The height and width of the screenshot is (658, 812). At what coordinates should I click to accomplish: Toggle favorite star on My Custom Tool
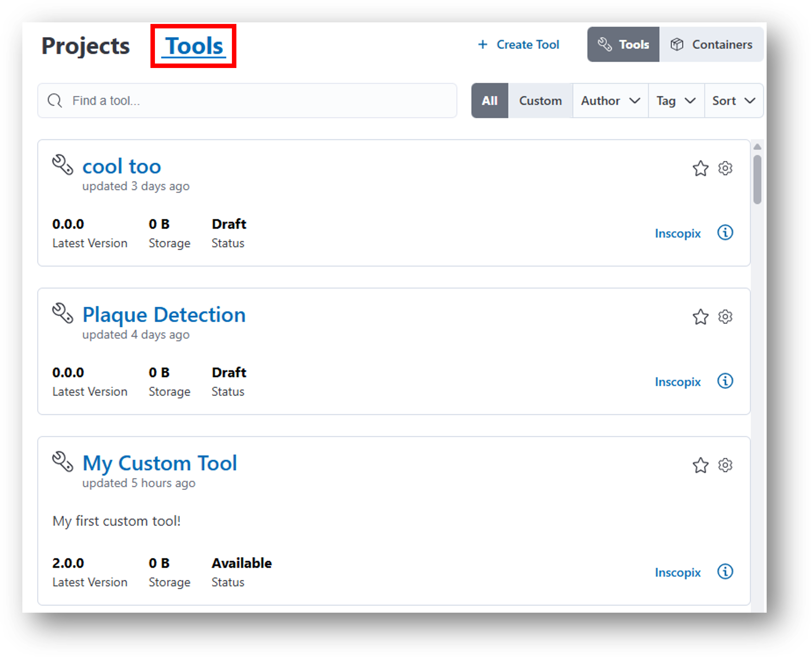pos(700,465)
